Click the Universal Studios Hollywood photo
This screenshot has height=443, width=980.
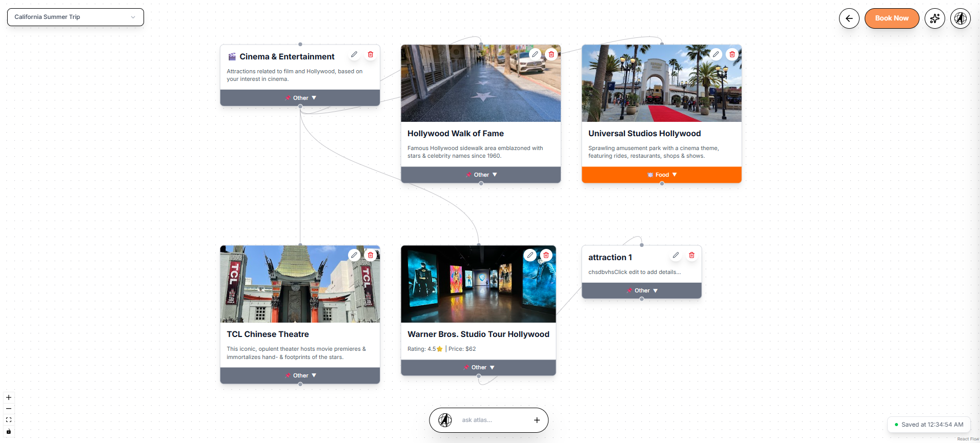[662, 83]
